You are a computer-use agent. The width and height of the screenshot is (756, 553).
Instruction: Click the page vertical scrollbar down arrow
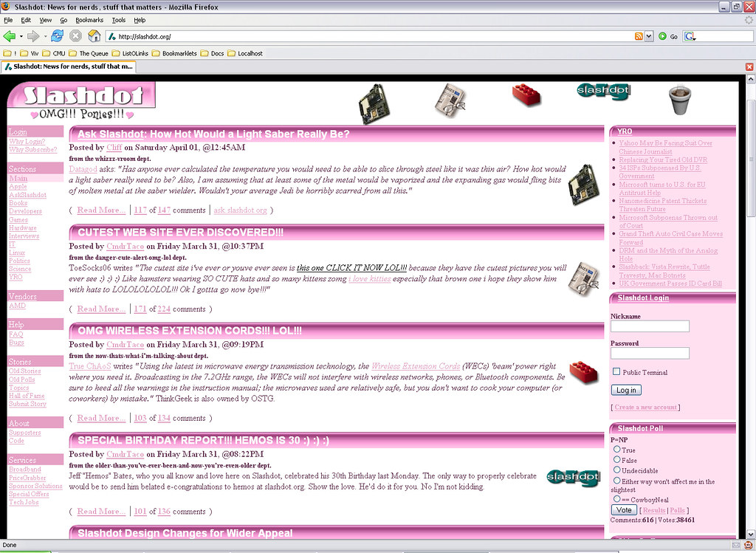tap(751, 535)
